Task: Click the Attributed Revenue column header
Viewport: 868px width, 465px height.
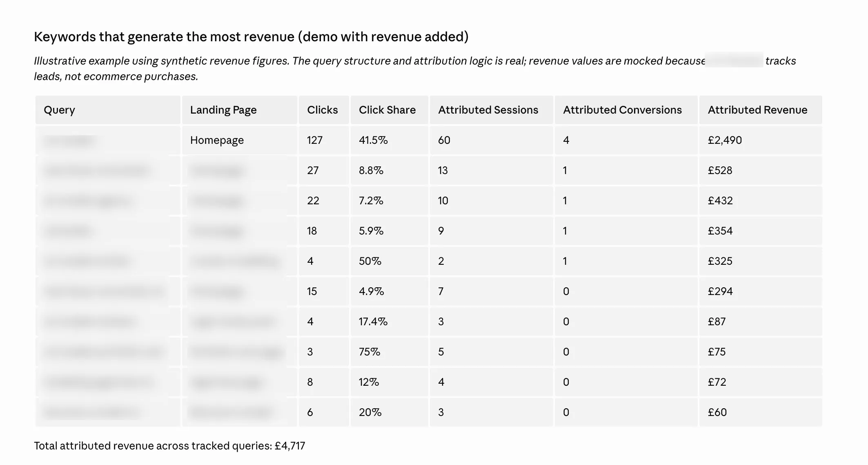Action: (x=757, y=110)
